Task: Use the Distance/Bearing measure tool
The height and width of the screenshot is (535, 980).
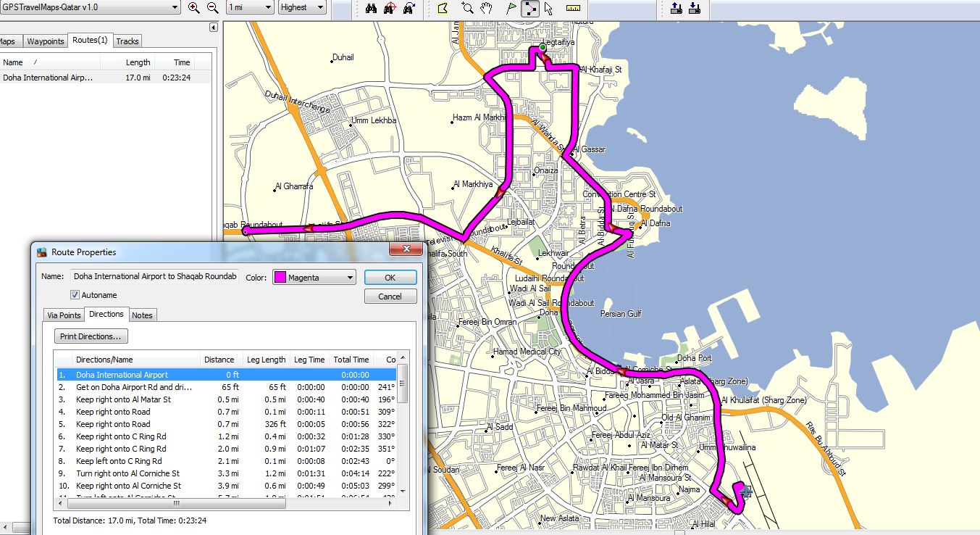Action: coord(574,9)
